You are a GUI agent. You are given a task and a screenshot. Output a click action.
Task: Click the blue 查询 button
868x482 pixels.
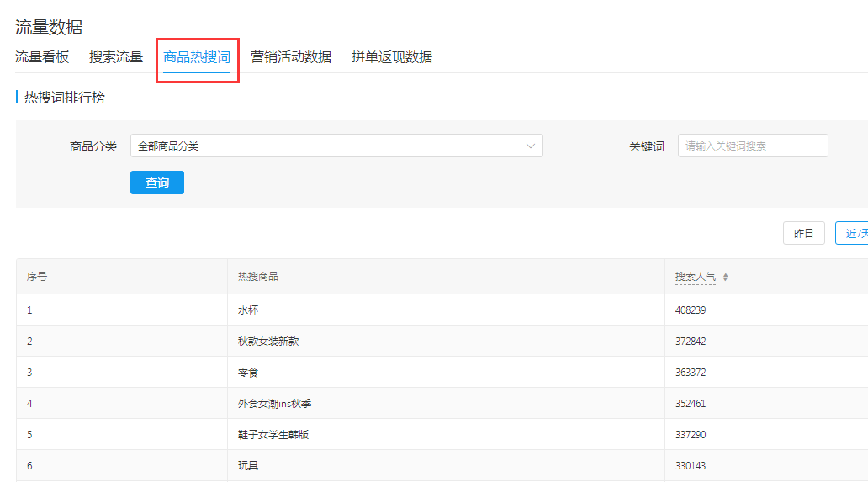157,183
